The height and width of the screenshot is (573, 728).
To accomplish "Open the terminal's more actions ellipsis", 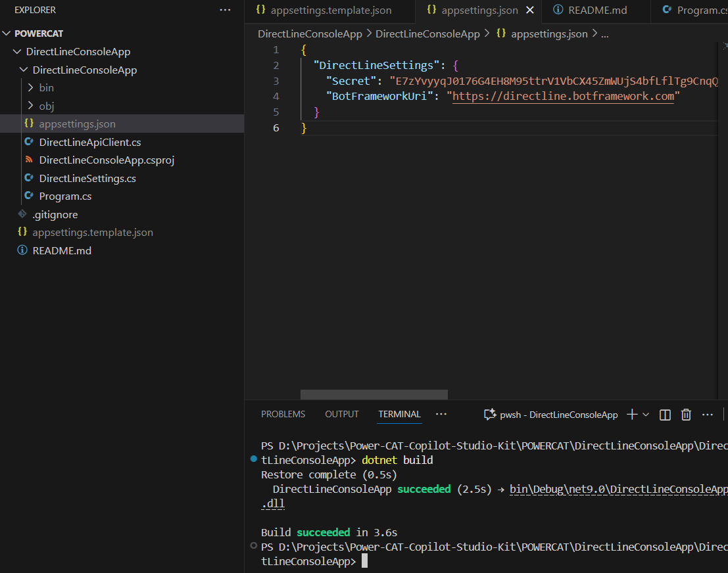I will [x=708, y=414].
